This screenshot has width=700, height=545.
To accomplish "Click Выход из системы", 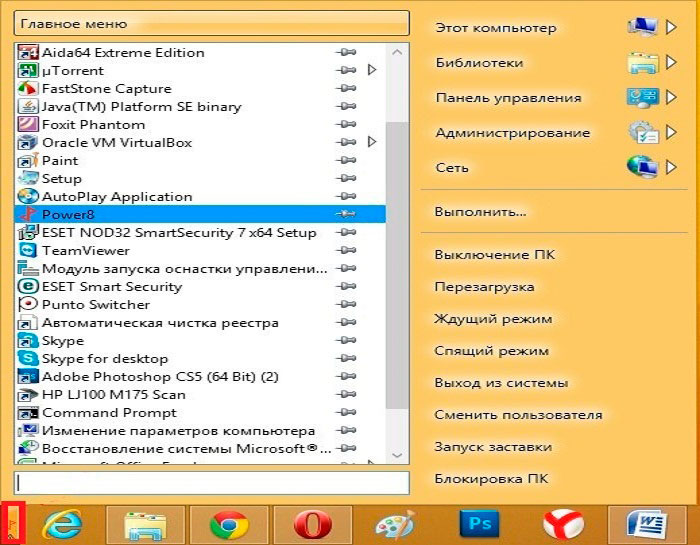I will (501, 383).
